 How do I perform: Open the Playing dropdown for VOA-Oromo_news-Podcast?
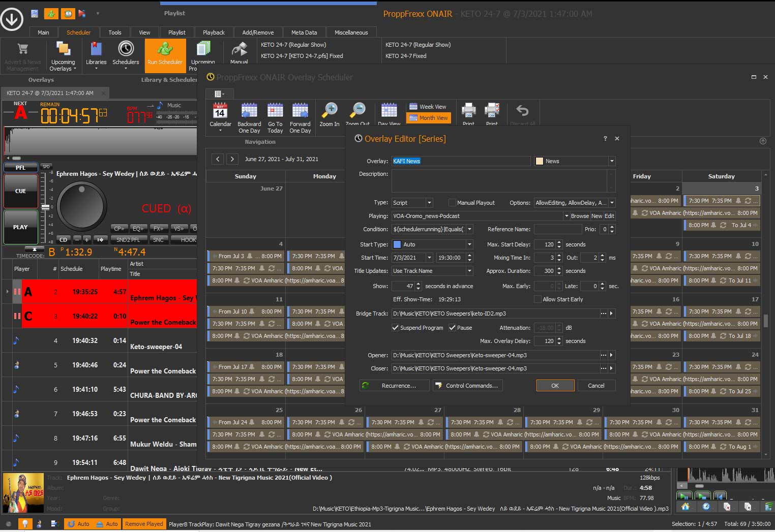click(x=566, y=216)
